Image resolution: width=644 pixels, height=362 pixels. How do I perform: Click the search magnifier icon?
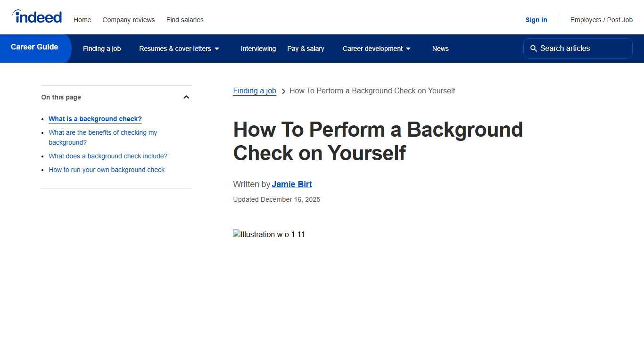pyautogui.click(x=533, y=48)
